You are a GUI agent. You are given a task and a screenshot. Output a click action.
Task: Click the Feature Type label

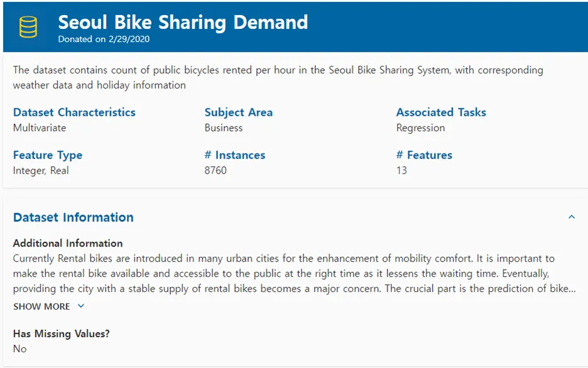(x=48, y=155)
